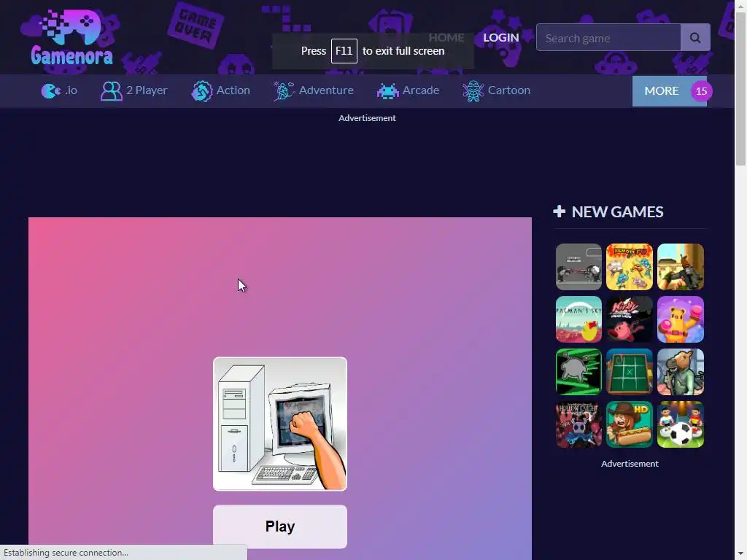
Task: Click the 2 Player two-people icon
Action: (112, 90)
